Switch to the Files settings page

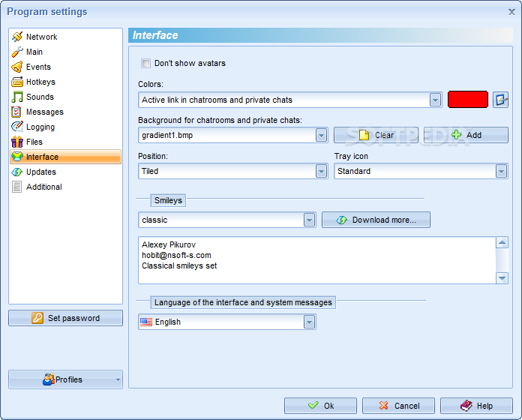pyautogui.click(x=65, y=142)
